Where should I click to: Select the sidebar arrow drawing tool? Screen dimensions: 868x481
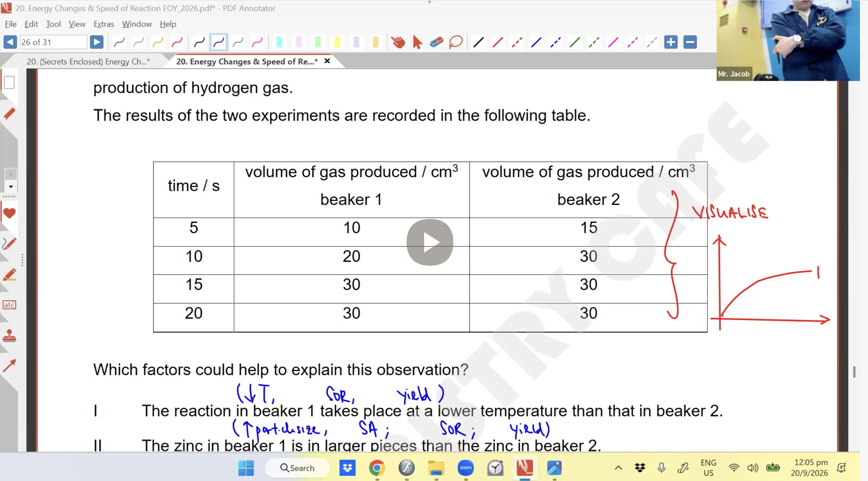pyautogui.click(x=9, y=366)
